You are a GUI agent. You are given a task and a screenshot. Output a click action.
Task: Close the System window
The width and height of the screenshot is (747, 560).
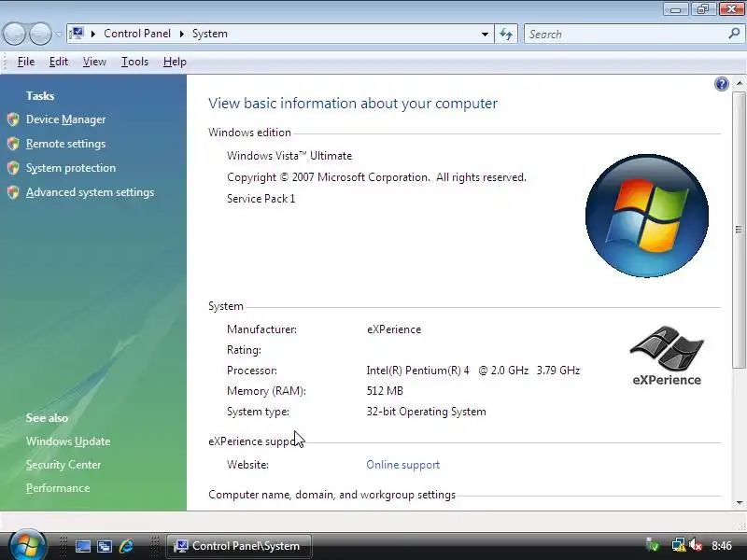(x=731, y=9)
